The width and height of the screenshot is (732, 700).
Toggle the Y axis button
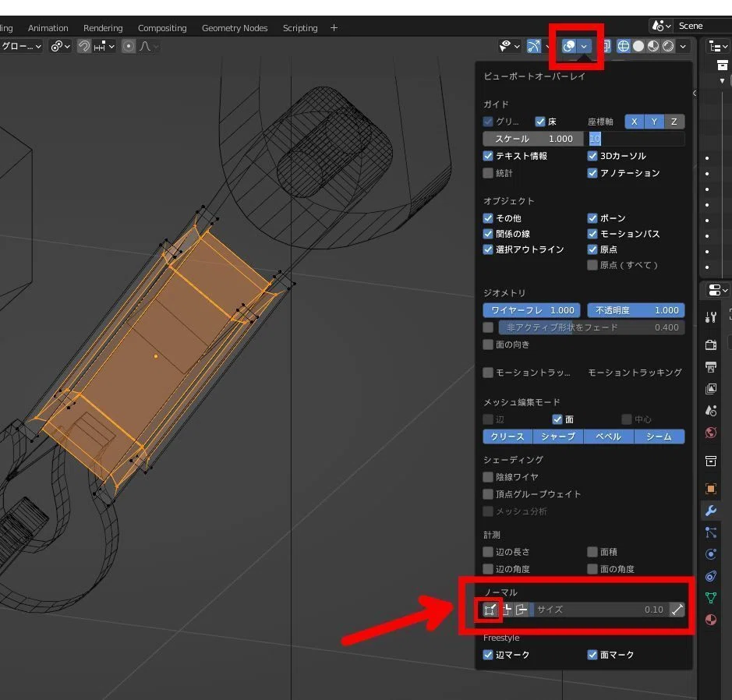pos(655,122)
